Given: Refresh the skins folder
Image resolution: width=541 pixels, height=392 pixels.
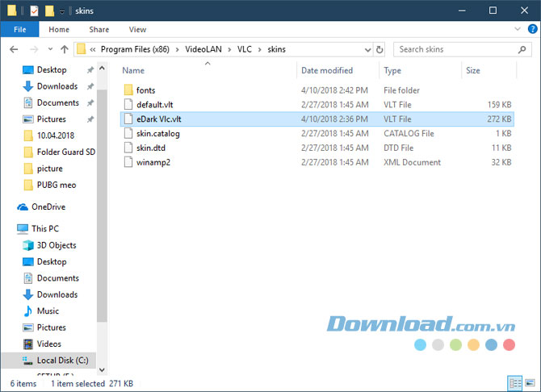Looking at the screenshot, I should tap(380, 50).
